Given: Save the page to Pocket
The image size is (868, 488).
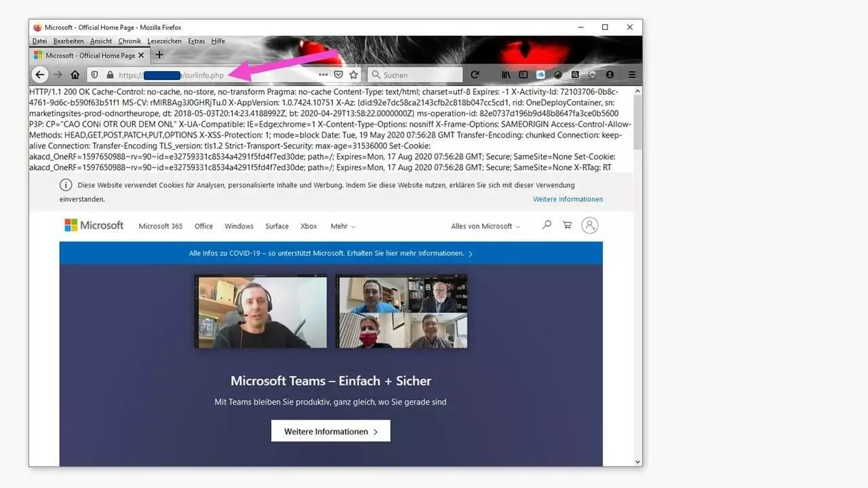Looking at the screenshot, I should click(x=338, y=75).
